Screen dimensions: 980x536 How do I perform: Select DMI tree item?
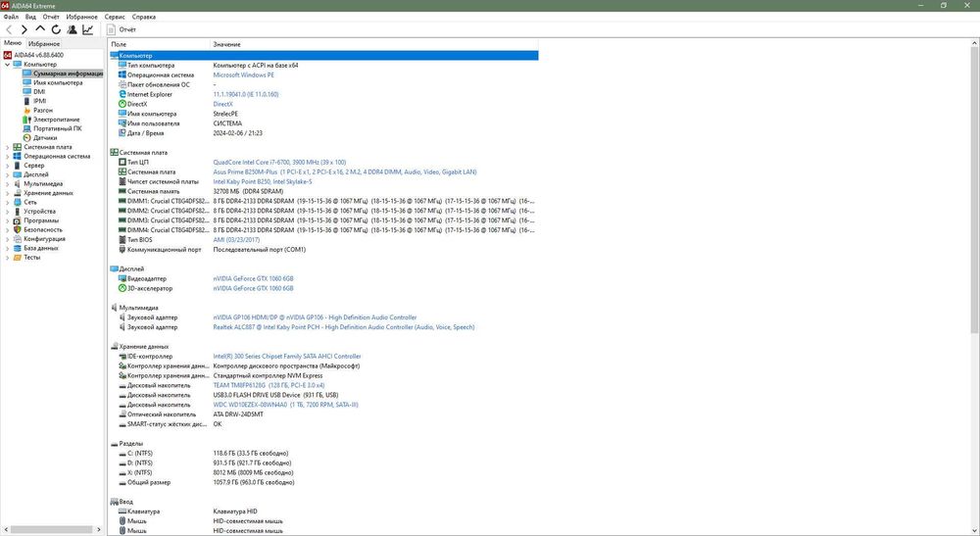pyautogui.click(x=39, y=92)
